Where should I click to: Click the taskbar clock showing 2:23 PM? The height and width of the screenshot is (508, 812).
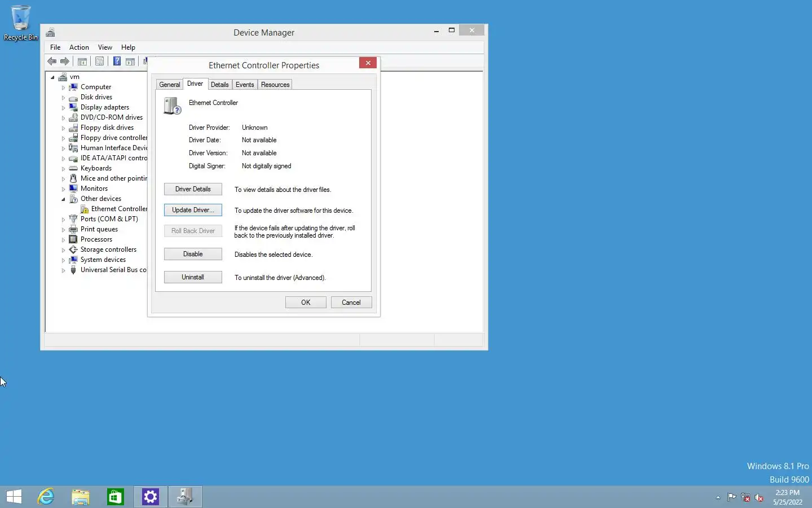[x=788, y=497]
